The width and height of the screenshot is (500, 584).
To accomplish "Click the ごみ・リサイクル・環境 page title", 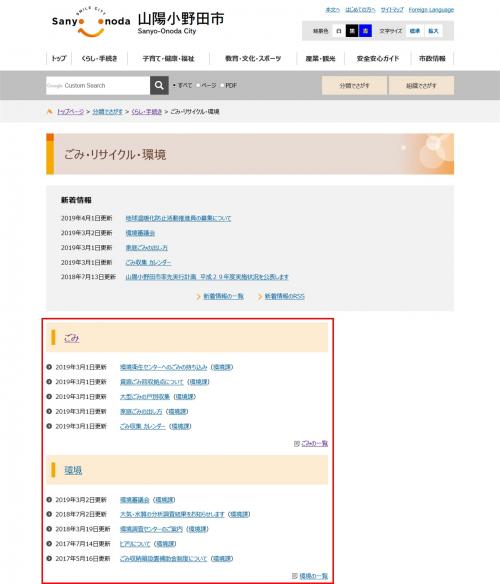I will 115,154.
